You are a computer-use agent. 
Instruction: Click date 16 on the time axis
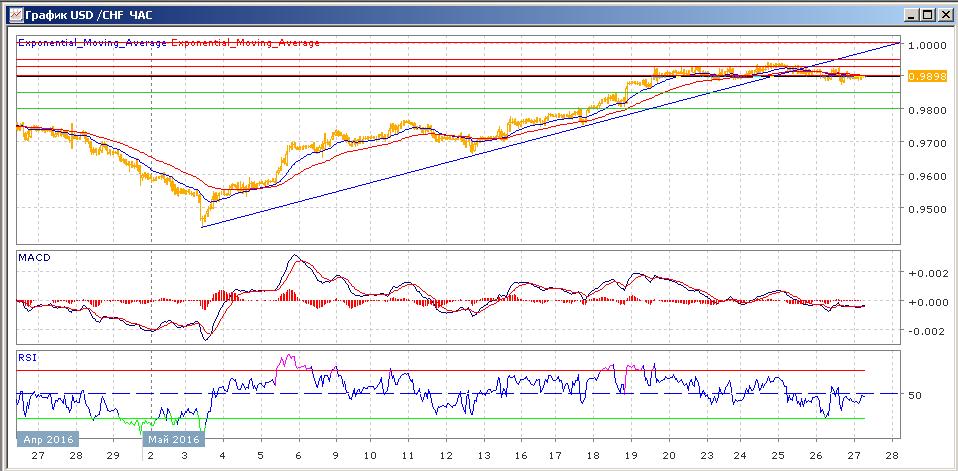point(520,456)
